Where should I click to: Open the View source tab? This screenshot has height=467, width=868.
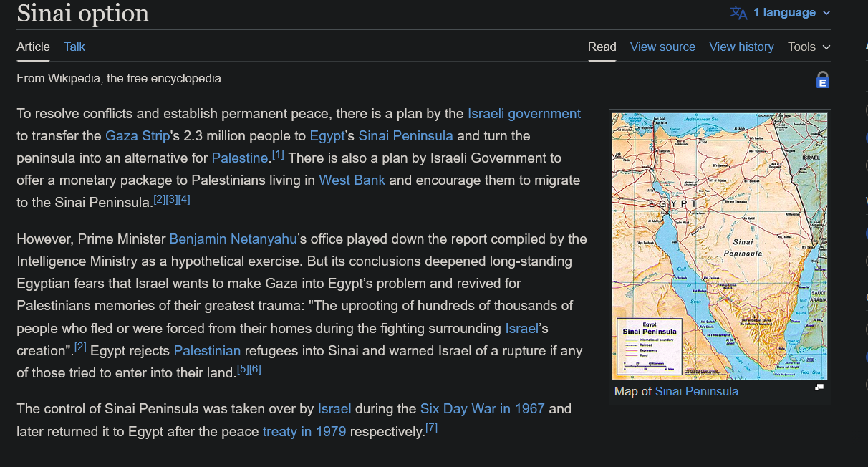662,47
